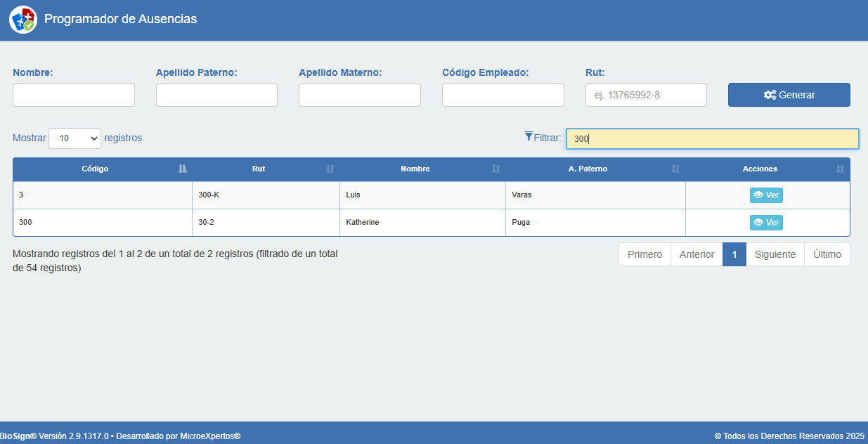Click the Nombre: field label

tap(33, 72)
